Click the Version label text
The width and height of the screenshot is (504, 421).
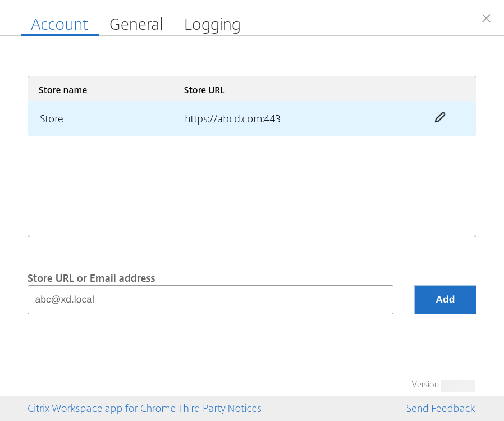tap(425, 385)
